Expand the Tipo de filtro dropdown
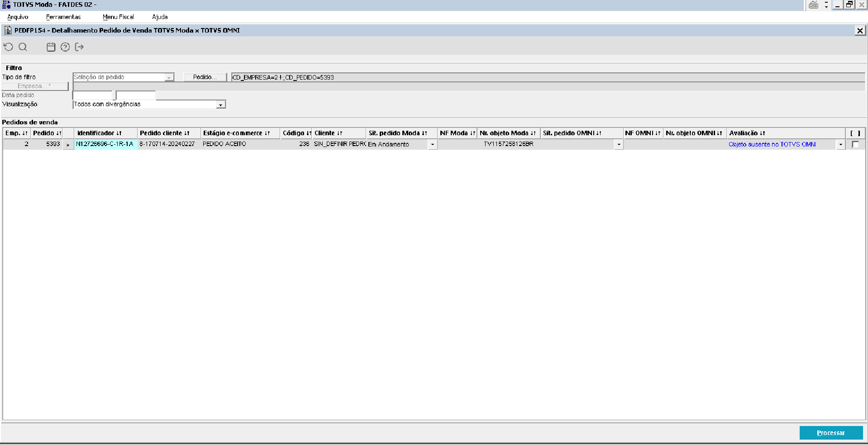The image size is (868, 445). pos(169,77)
